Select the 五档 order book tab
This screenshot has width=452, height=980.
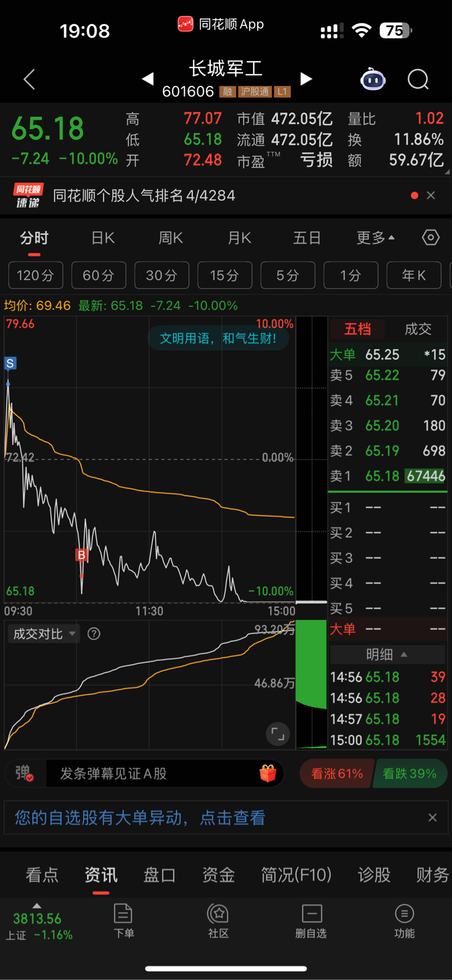(357, 329)
